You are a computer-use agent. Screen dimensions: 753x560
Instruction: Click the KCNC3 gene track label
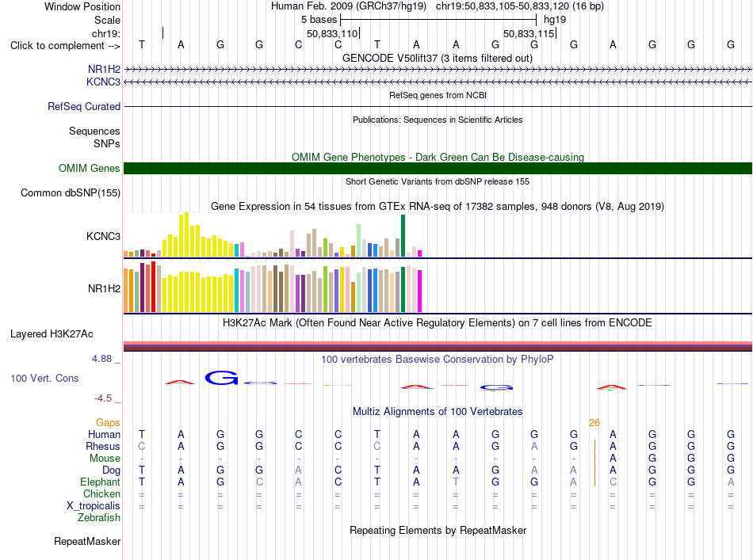[103, 82]
